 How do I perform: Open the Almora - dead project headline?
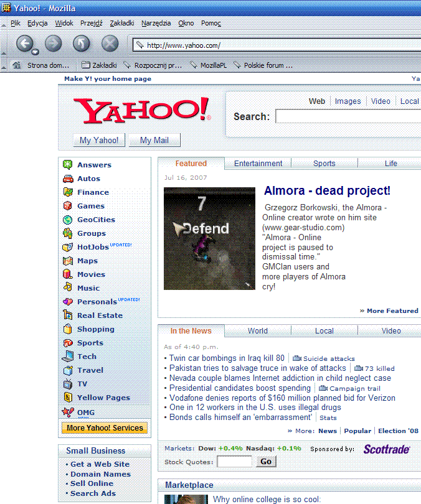[x=327, y=191]
